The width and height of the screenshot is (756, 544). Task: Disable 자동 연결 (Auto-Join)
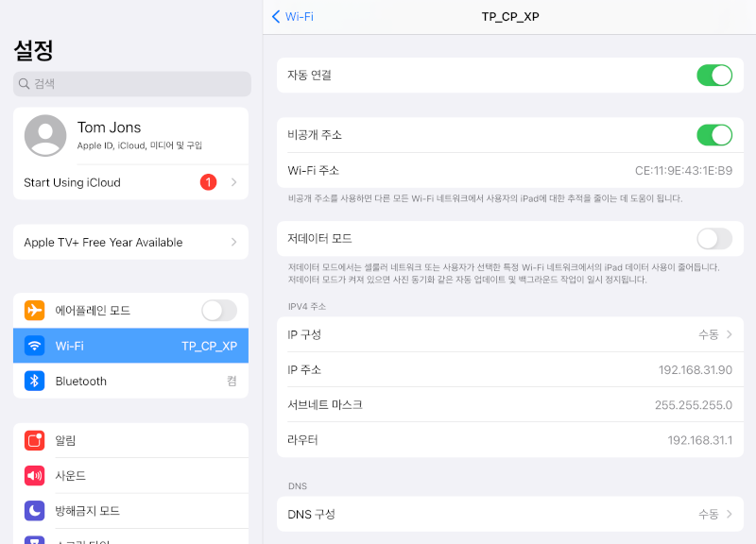pyautogui.click(x=714, y=75)
